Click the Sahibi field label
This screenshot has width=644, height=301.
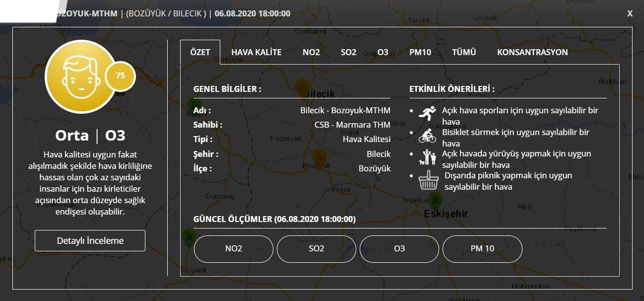[x=208, y=125]
